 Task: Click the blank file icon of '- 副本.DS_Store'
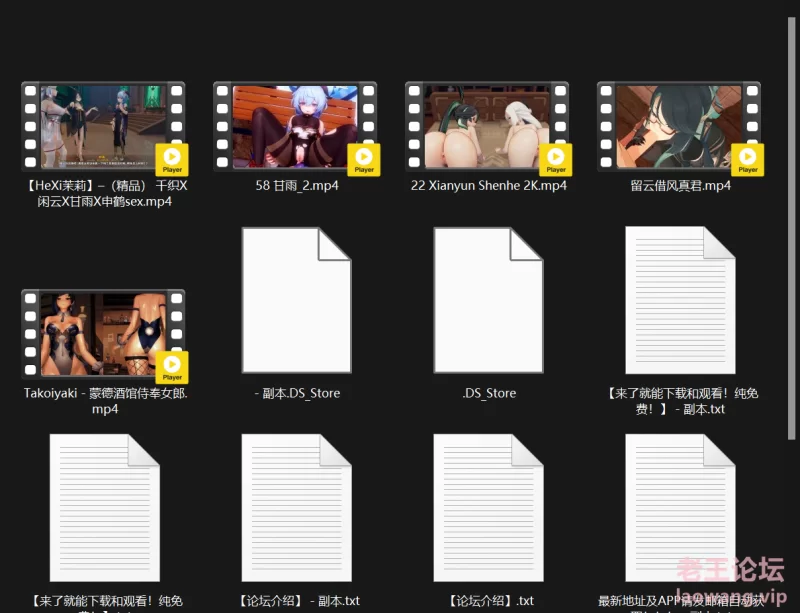(296, 300)
